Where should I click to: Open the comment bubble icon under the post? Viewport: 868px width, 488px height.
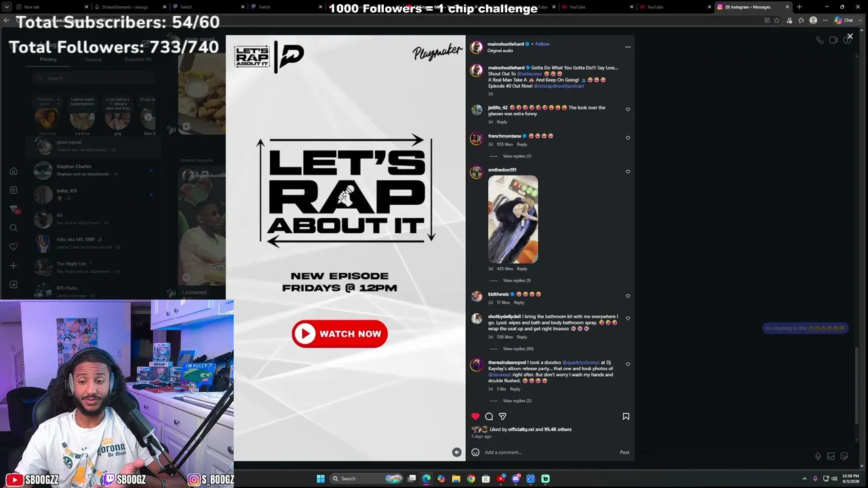489,416
